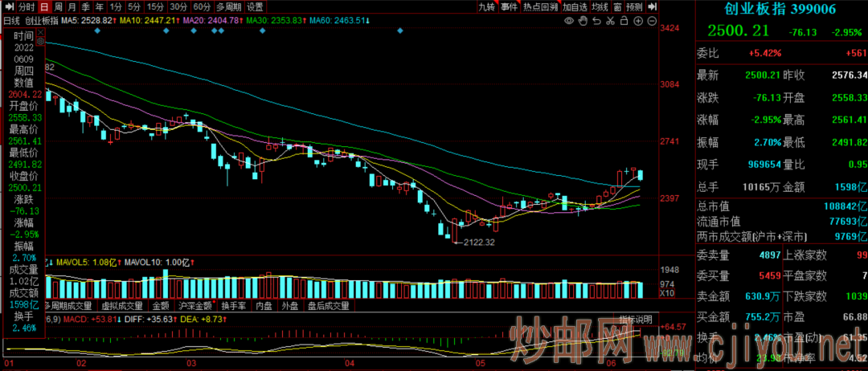Image resolution: width=868 pixels, height=371 pixels.
Task: Click the large 2500.21 price in the quote panel
Action: click(738, 31)
